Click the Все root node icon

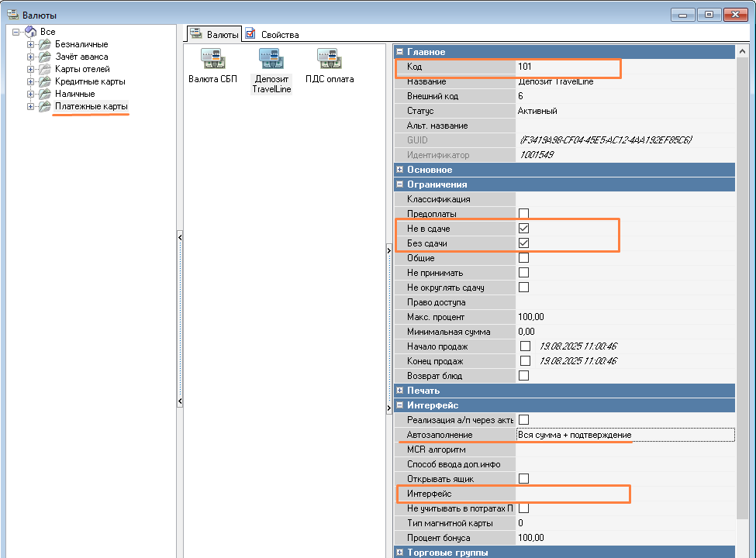click(30, 32)
